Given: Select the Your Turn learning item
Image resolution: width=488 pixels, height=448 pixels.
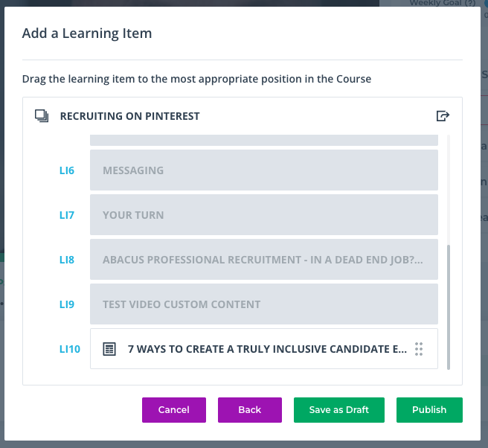Looking at the screenshot, I should point(264,215).
